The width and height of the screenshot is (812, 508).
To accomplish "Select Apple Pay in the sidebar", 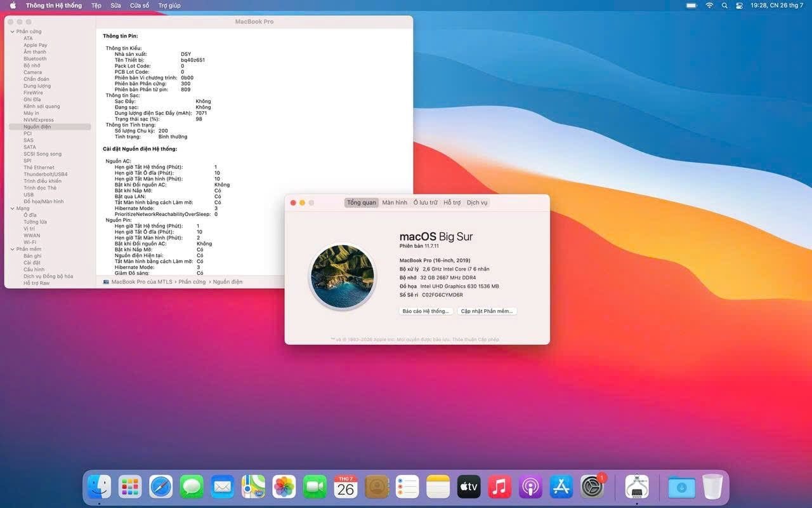I will 36,45.
